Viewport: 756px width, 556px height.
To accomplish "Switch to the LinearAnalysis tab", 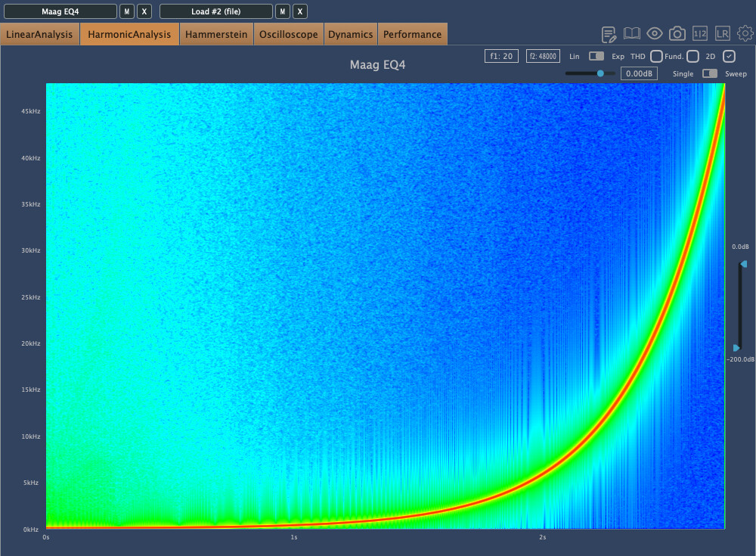I will click(39, 34).
